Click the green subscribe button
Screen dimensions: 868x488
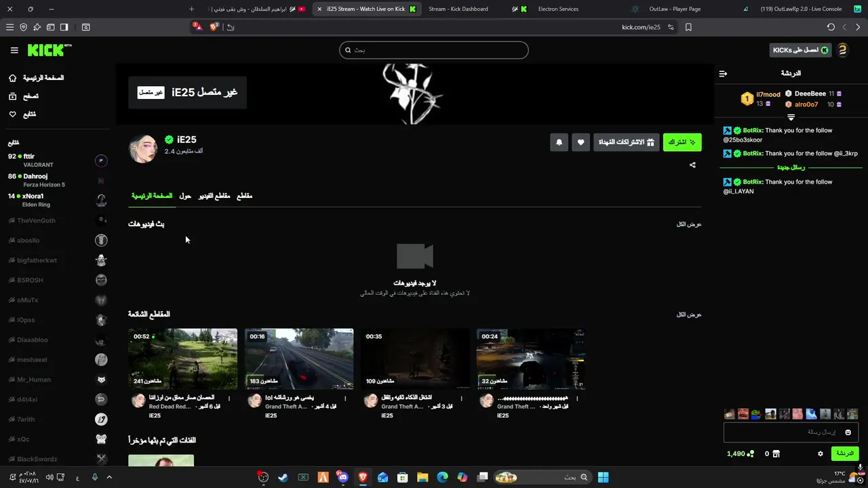coord(682,142)
